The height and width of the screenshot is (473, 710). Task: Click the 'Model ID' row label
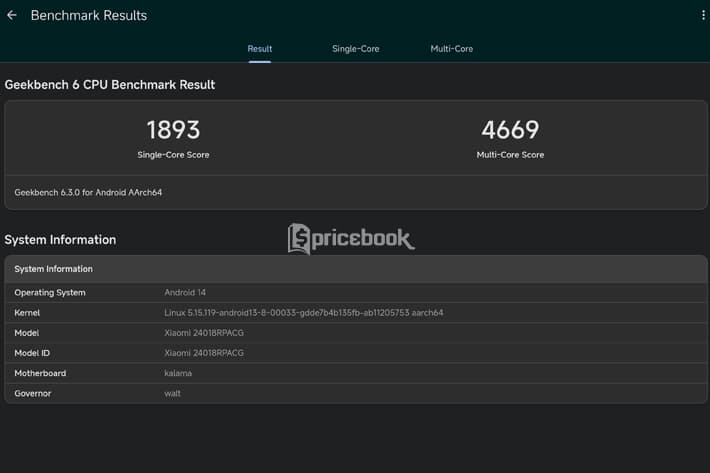tap(32, 353)
